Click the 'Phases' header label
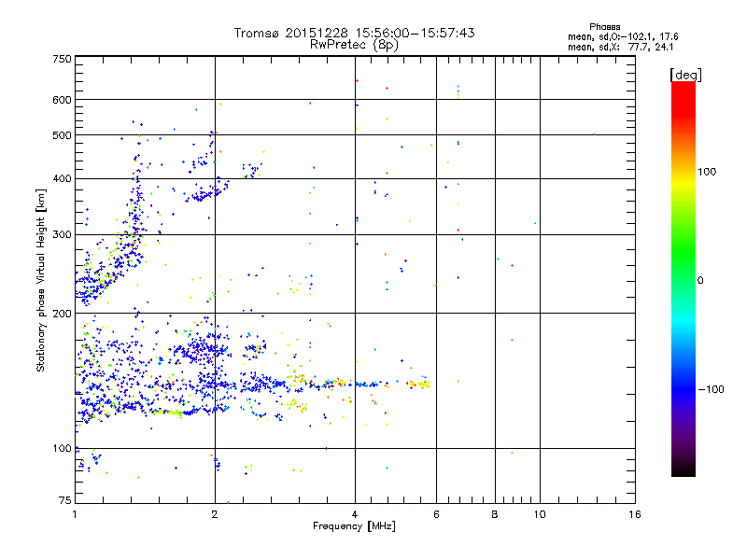 [604, 27]
